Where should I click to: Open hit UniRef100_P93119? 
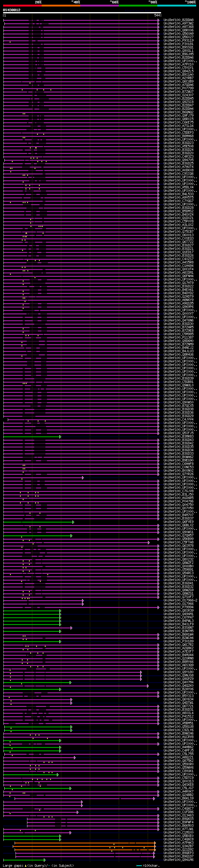point(178,40)
